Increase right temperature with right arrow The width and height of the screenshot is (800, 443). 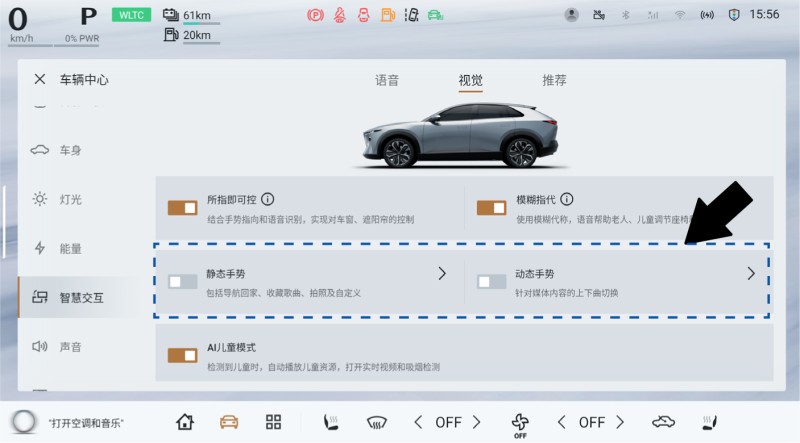point(620,422)
